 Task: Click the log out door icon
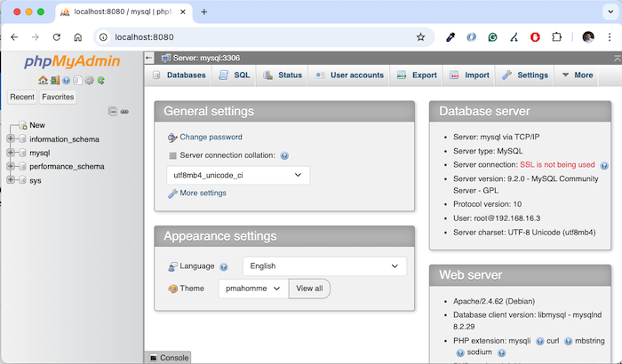55,81
